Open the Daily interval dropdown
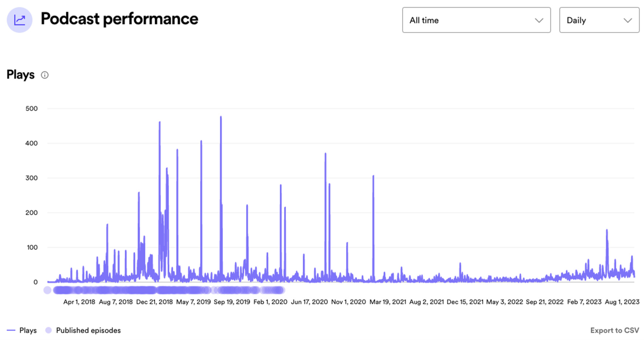Image resolution: width=644 pixels, height=340 pixels. click(x=599, y=20)
